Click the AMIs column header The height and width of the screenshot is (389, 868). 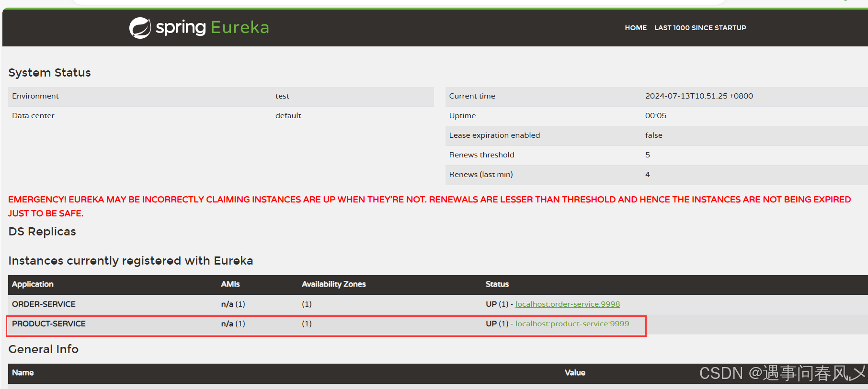click(x=230, y=284)
